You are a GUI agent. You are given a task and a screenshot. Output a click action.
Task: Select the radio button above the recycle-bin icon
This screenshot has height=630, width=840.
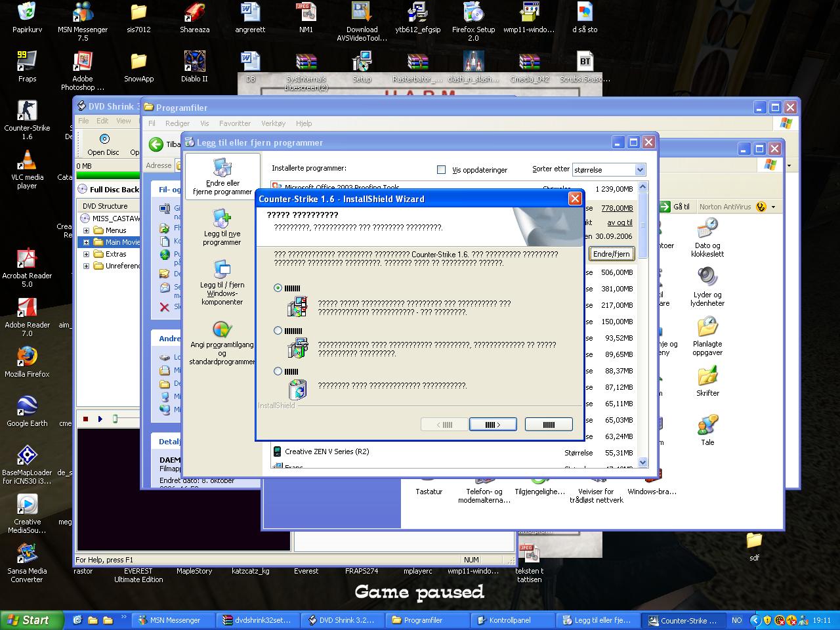click(278, 371)
